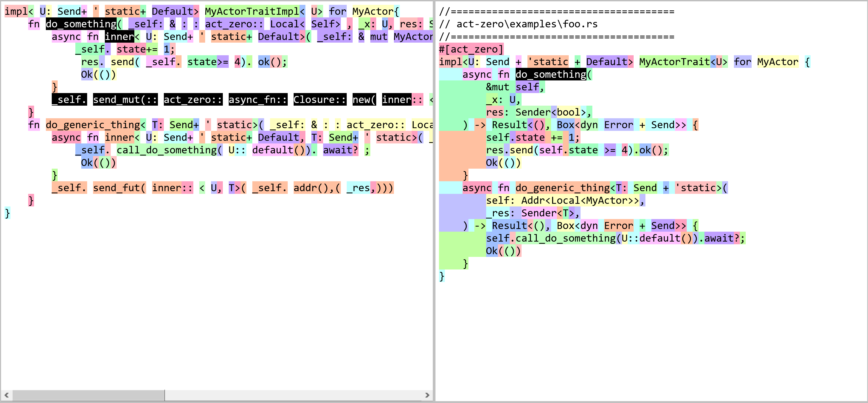Click the black 'new(' token in left pane
868x403 pixels.
tap(364, 99)
